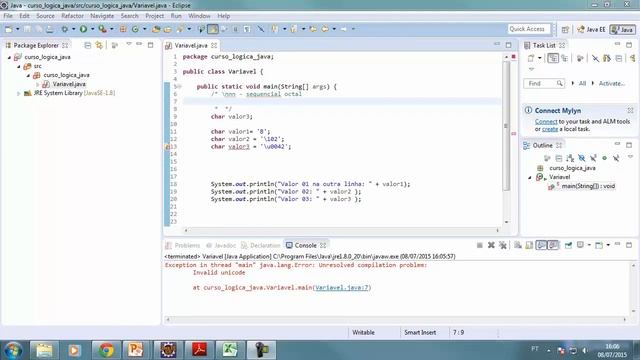Viewport: 640px width, 360px height.
Task: Switch to the Java EE perspective
Action: (x=591, y=29)
